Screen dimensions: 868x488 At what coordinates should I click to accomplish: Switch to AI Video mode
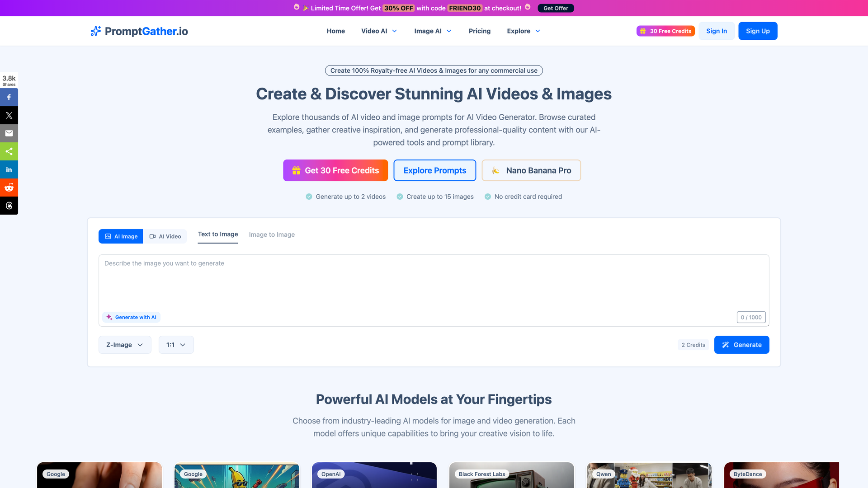pyautogui.click(x=165, y=236)
